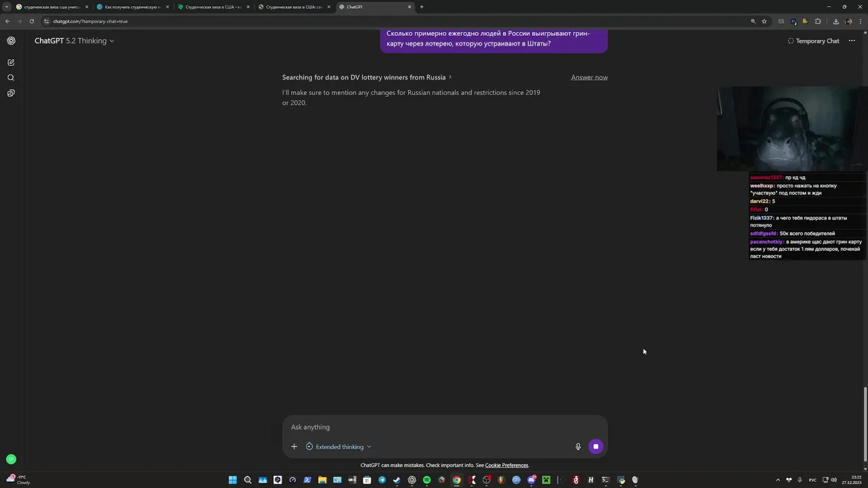Open the Chrome three-dot menu
The width and height of the screenshot is (868, 488).
click(861, 21)
